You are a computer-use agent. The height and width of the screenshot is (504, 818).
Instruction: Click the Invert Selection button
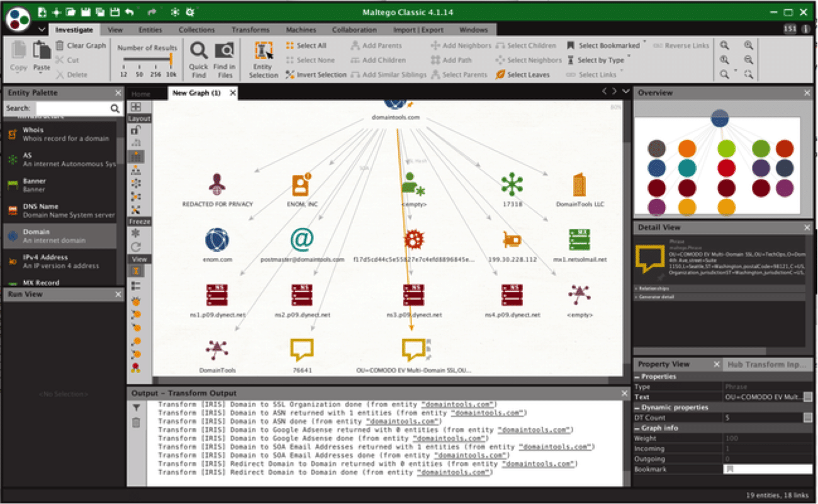pyautogui.click(x=316, y=74)
